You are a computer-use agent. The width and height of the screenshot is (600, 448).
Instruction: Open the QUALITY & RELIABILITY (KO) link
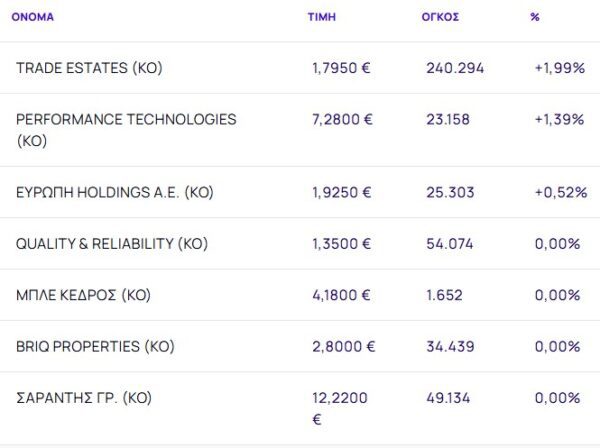point(111,244)
